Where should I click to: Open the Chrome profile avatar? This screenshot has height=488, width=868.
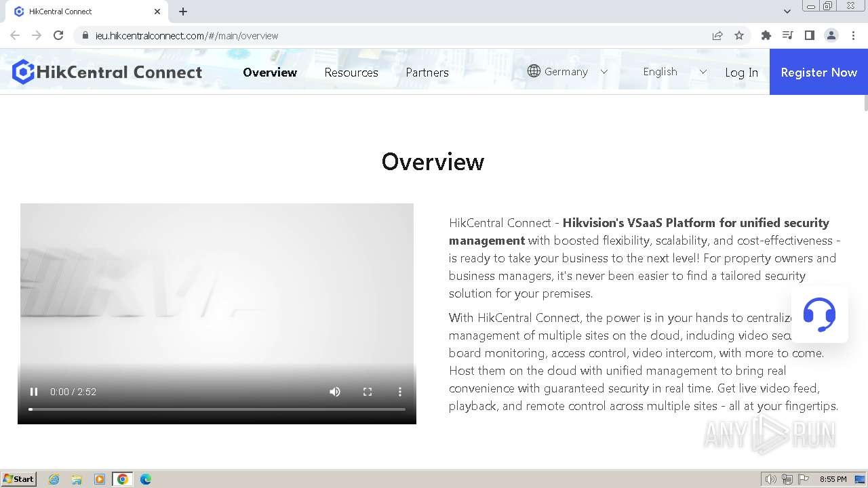[831, 35]
